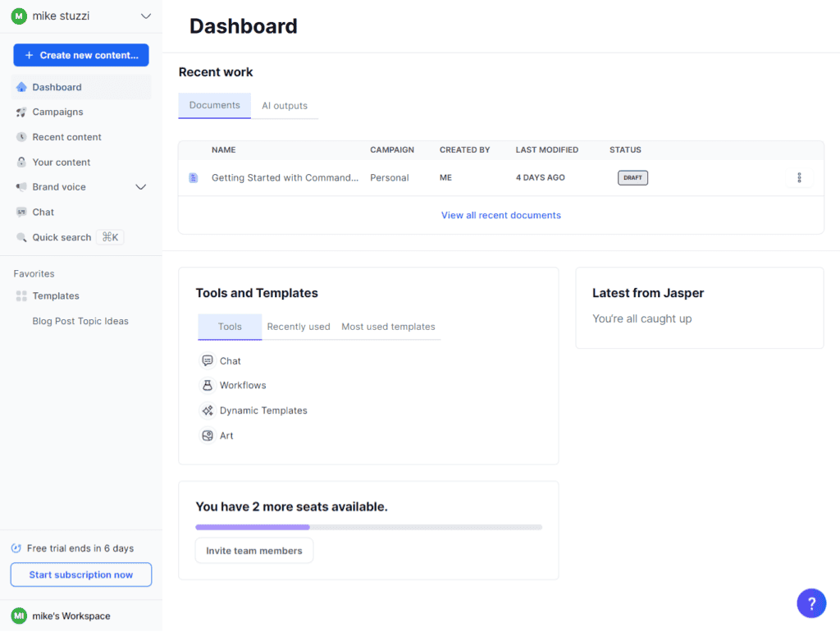Click the Create new content button
Image resolution: width=840 pixels, height=632 pixels.
tap(81, 55)
